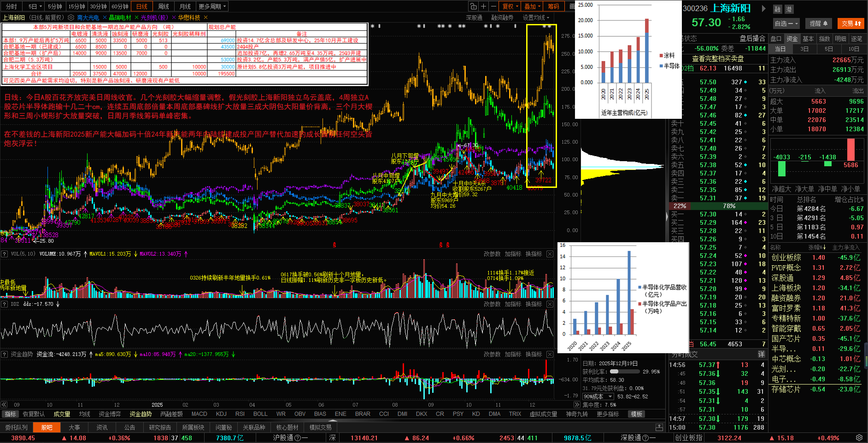868x443 pixels.
Task: Remove 南大光电 overlay with its X
Action: [x=104, y=17]
